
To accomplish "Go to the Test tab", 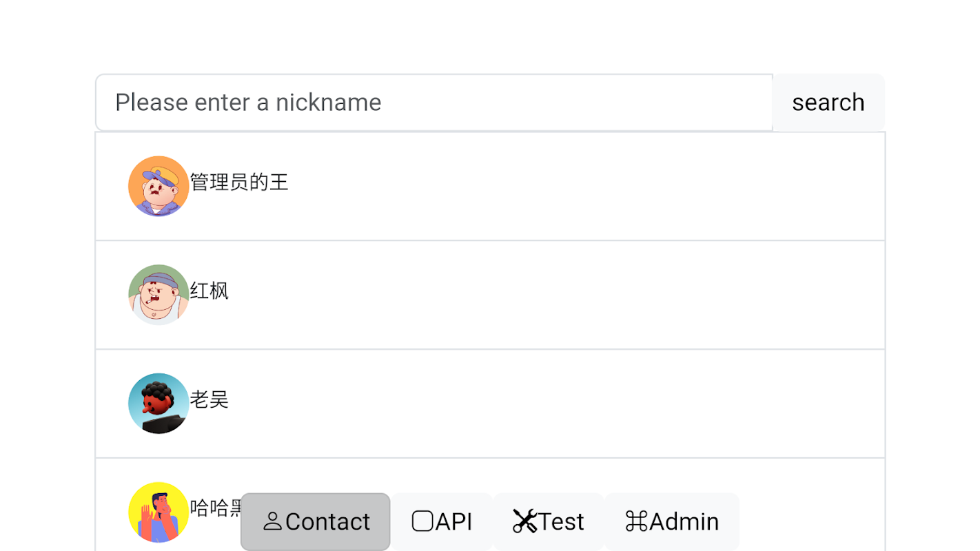I will coord(549,521).
